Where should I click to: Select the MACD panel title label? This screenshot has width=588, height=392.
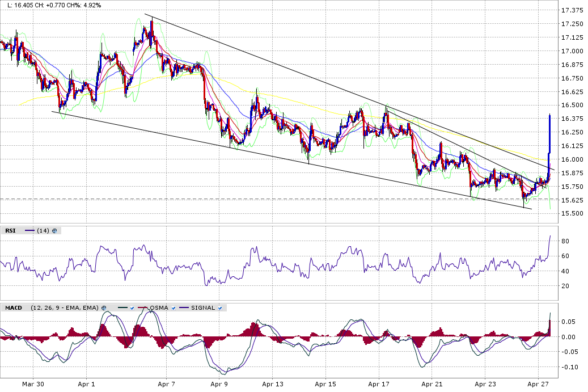14,308
